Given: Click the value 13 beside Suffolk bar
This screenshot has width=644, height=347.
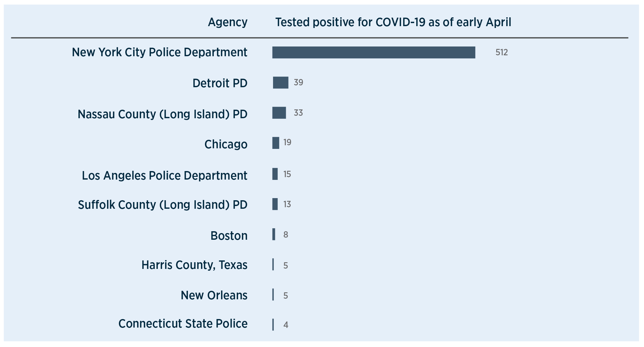Looking at the screenshot, I should [287, 204].
